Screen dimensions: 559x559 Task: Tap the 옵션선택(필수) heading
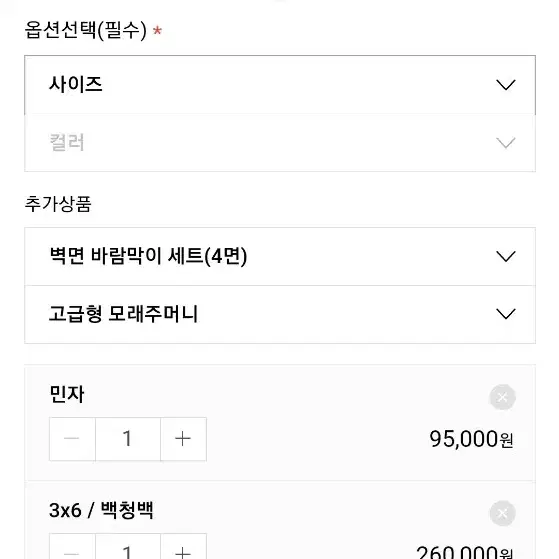[86, 30]
